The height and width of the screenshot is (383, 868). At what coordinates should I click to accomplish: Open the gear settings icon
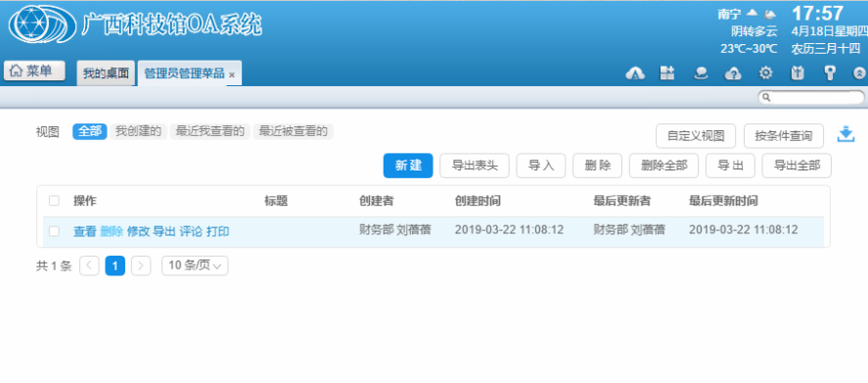pos(765,73)
